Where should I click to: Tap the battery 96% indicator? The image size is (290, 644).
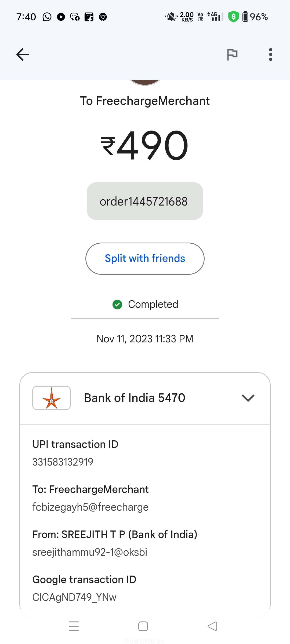(x=255, y=17)
